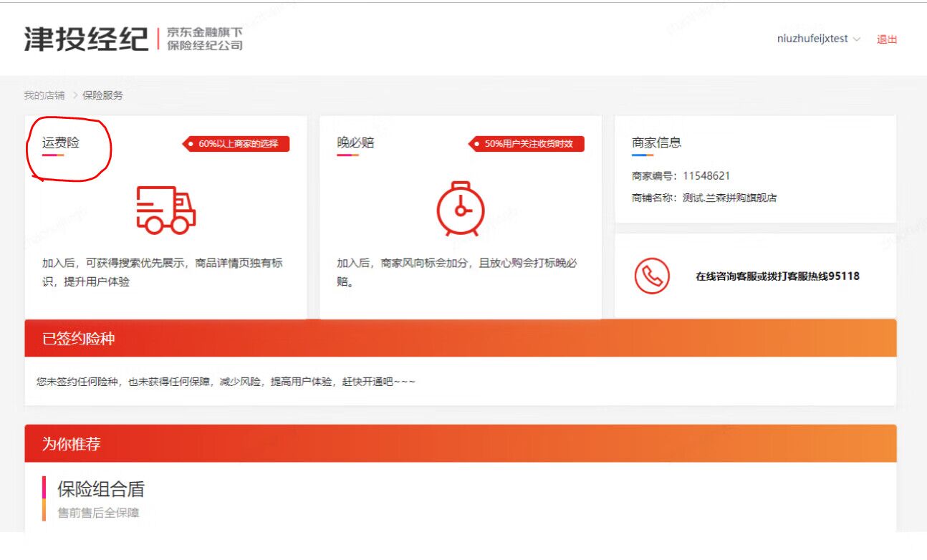Click the alarm clock icon on 晚必赔 card
The width and height of the screenshot is (927, 560).
pos(461,211)
